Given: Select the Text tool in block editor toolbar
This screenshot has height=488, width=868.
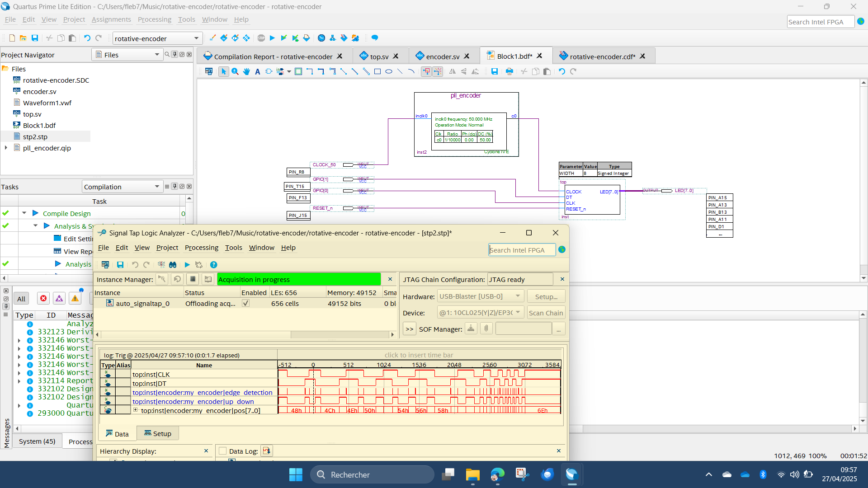Looking at the screenshot, I should [x=258, y=71].
